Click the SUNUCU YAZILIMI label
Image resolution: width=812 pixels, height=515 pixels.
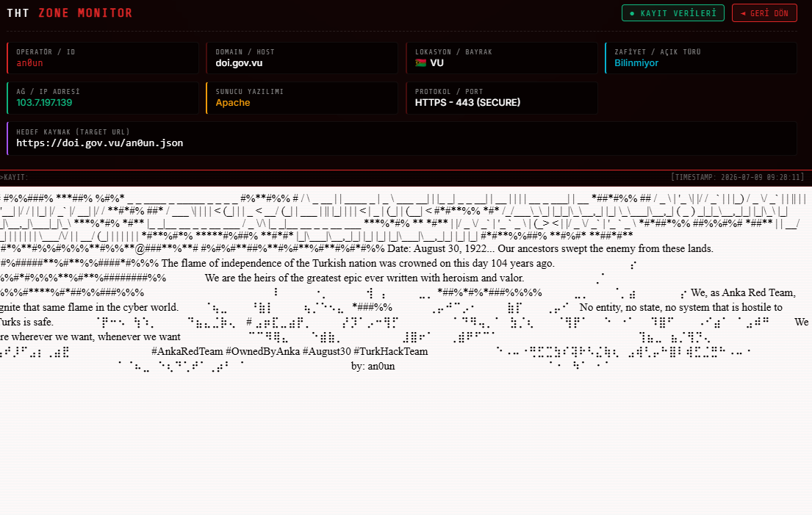click(x=250, y=92)
